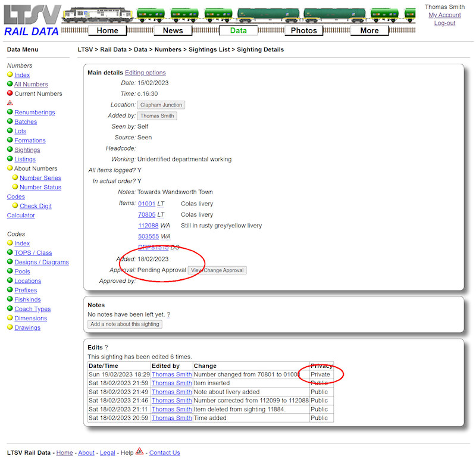Open help via the ? beside the Notes heading
Viewport: 476px width, 462px height.
(x=169, y=314)
